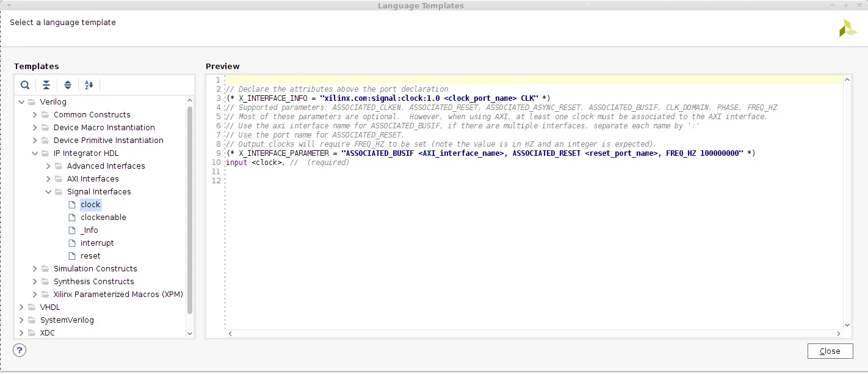Expand the XDC tree node
Viewport: 868px width, 374px height.
[22, 333]
